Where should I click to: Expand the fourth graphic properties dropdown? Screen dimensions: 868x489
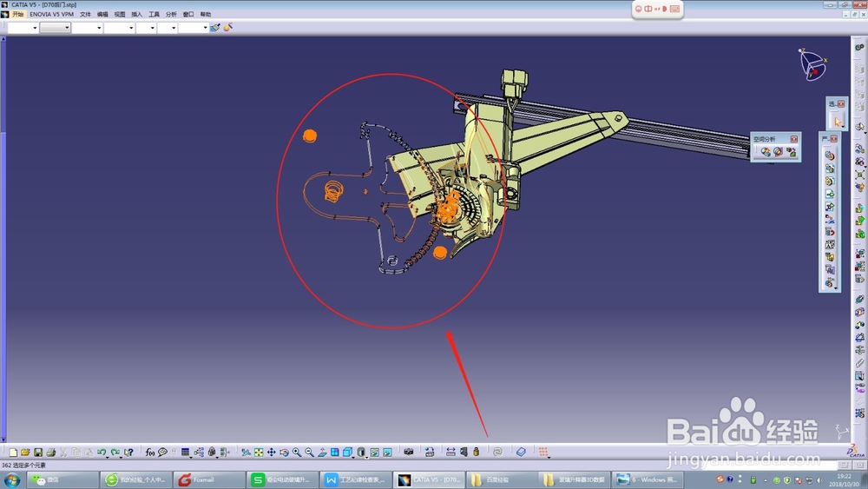(x=131, y=28)
